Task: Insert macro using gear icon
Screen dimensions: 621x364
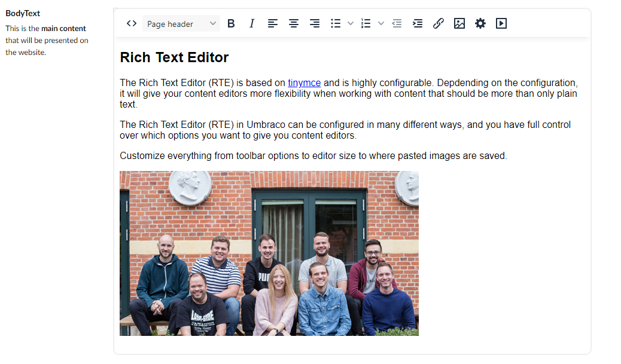Action: click(480, 23)
